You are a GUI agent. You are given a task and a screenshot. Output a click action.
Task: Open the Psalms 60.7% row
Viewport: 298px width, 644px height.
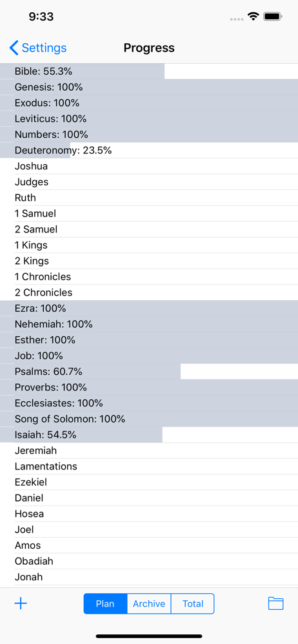[x=149, y=372]
